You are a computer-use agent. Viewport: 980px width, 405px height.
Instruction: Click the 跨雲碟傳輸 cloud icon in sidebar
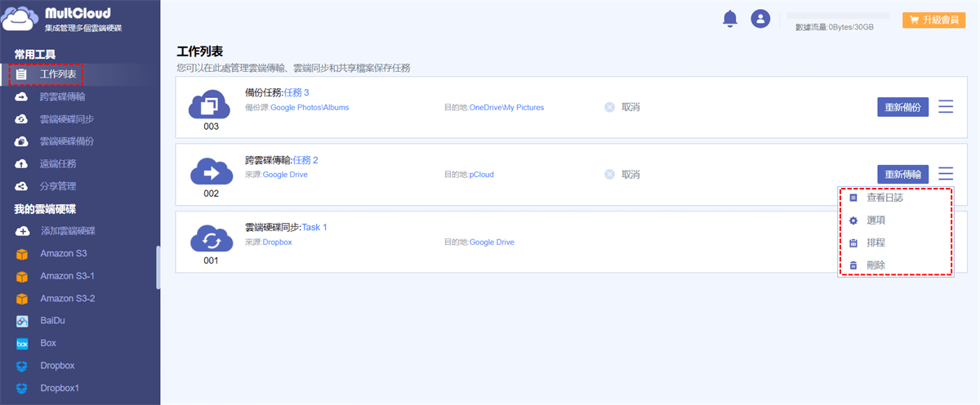pyautogui.click(x=22, y=96)
